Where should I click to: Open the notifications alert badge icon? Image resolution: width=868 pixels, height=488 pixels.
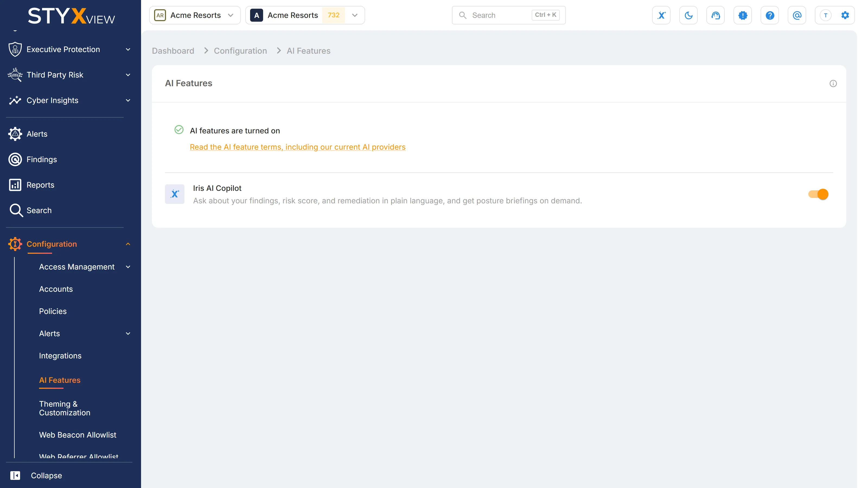(x=743, y=15)
